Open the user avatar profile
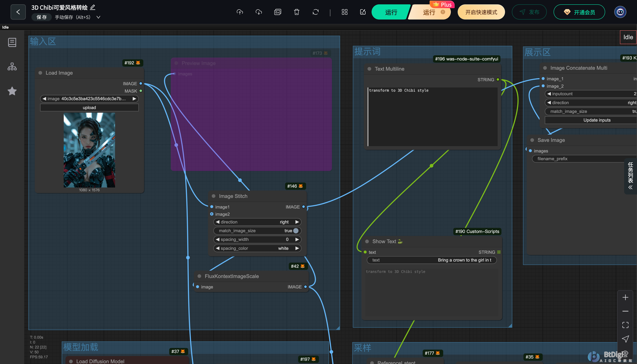The height and width of the screenshot is (364, 637). [620, 12]
